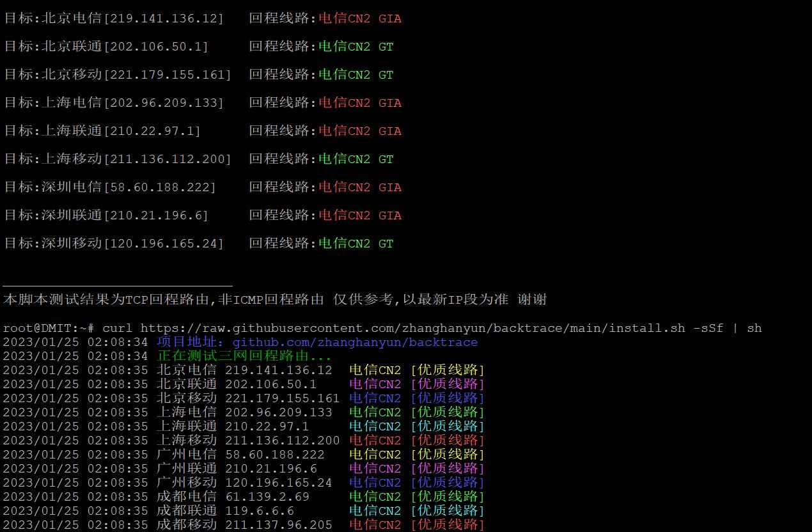Click 电信CN2 GIA result for 深圳电信 target
Screen dimensions: 812x532
click(360, 187)
